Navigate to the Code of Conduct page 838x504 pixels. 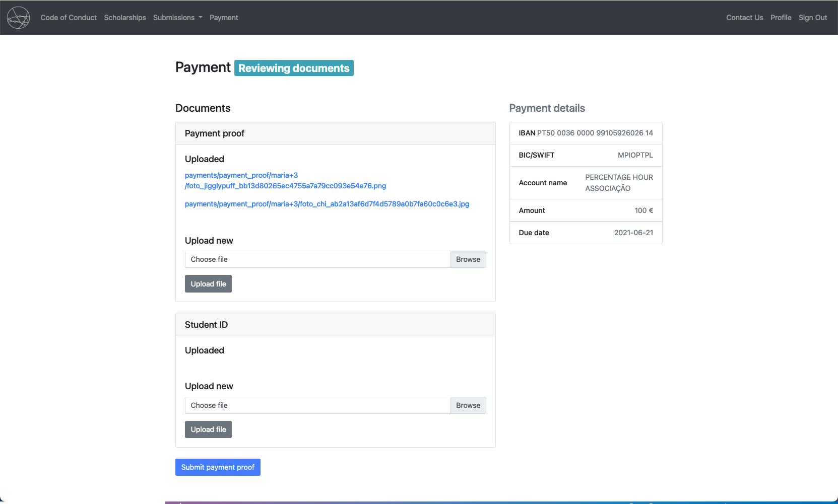69,17
